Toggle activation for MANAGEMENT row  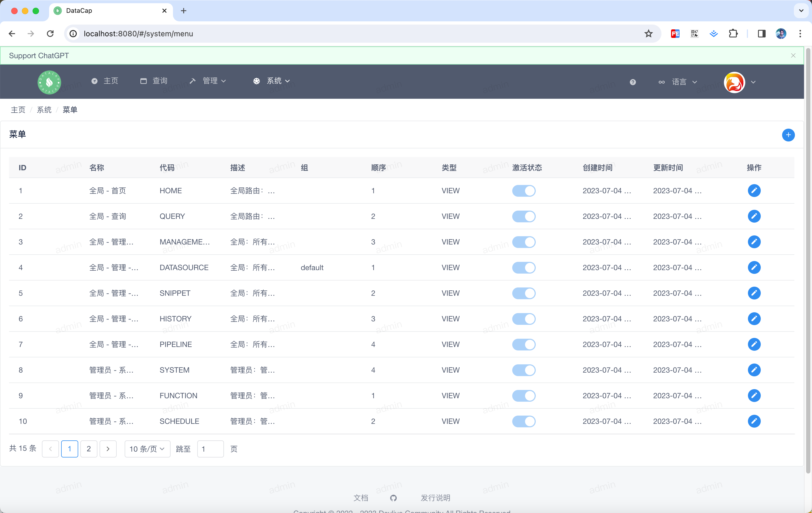[x=524, y=242]
